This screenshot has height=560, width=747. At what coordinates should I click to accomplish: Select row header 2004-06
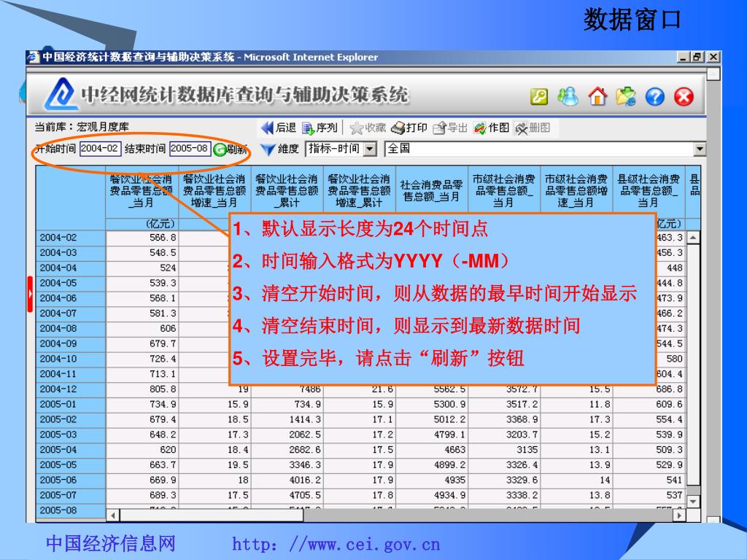click(71, 298)
